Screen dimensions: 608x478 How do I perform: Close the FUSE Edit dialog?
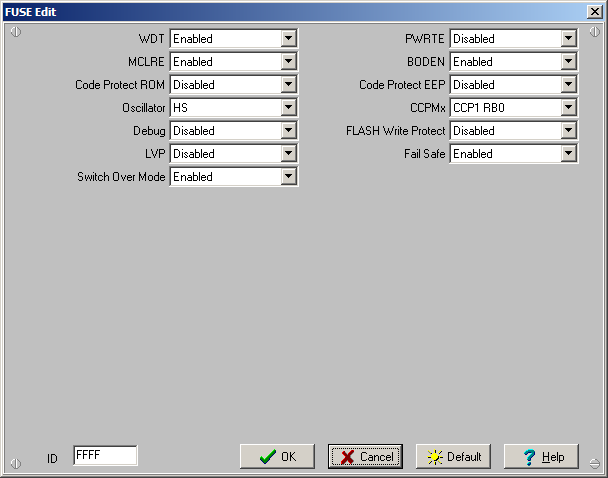point(594,10)
